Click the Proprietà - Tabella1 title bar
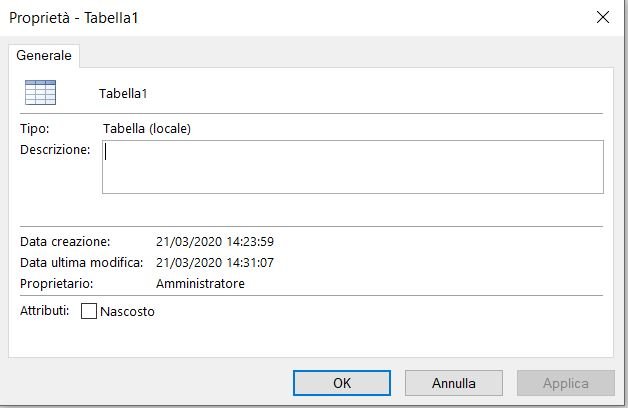The width and height of the screenshot is (628, 408). 296,18
